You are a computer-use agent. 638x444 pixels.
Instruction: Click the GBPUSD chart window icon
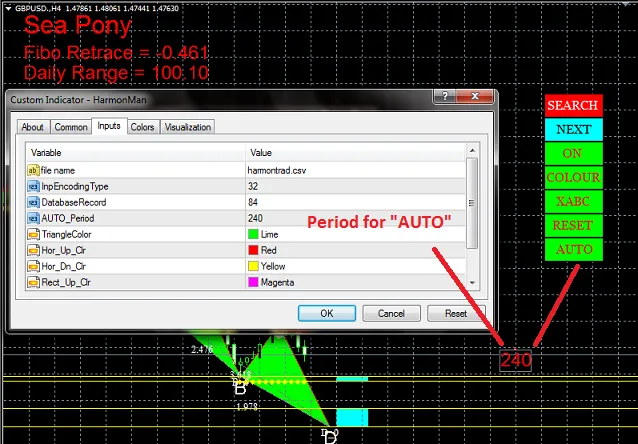click(x=7, y=7)
